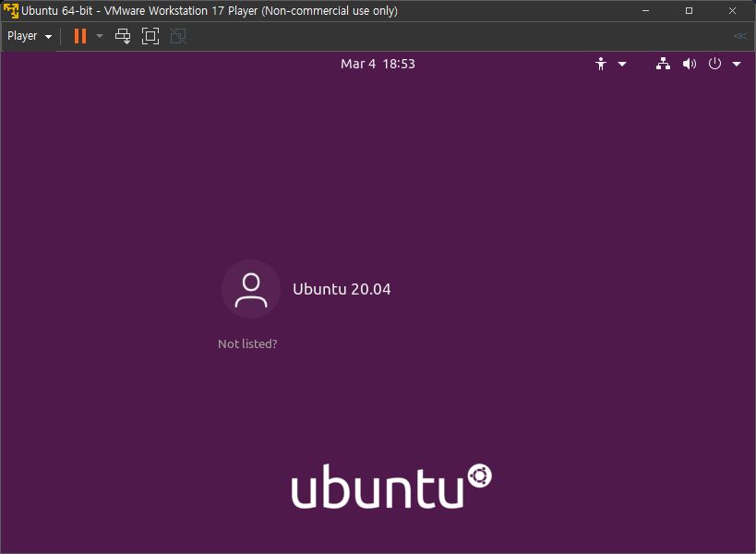Click the Unity mode icon
Screen dimensions: 756x554
[x=177, y=35]
